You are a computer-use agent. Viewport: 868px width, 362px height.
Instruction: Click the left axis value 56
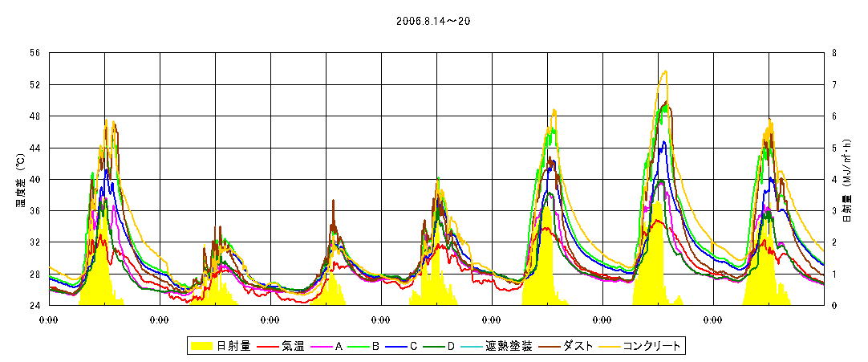(x=36, y=53)
